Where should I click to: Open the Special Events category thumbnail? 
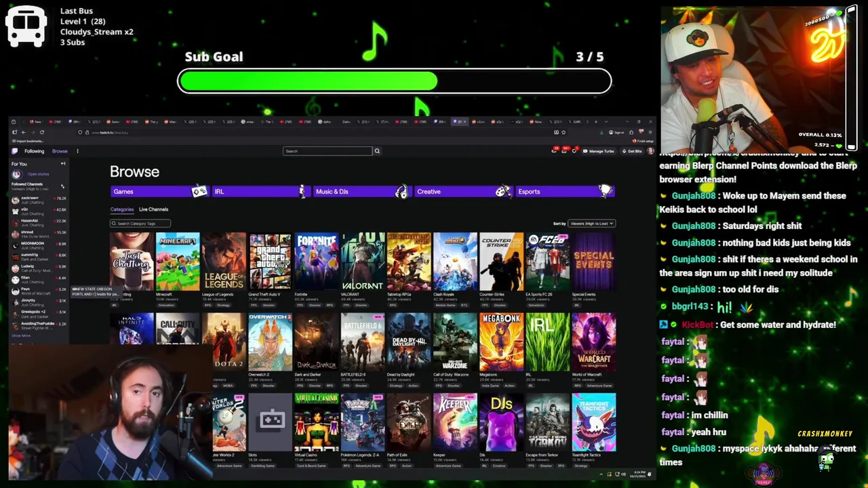click(x=593, y=262)
